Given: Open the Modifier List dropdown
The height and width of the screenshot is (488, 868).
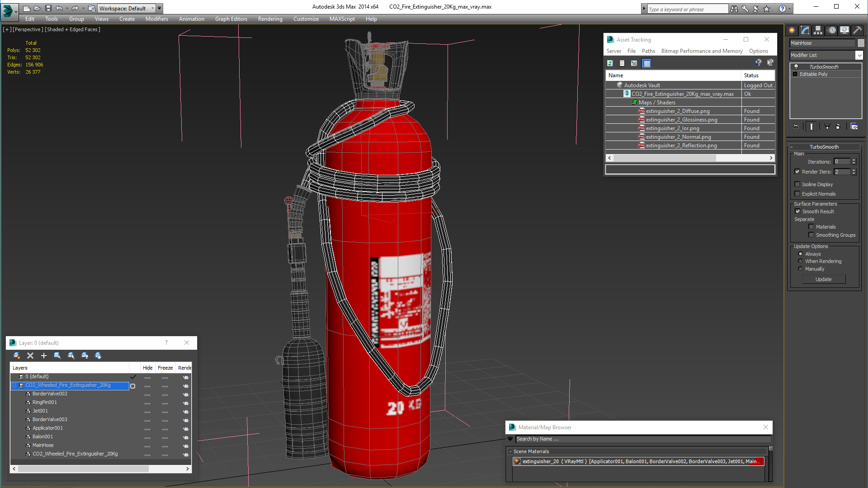Looking at the screenshot, I should tap(859, 55).
